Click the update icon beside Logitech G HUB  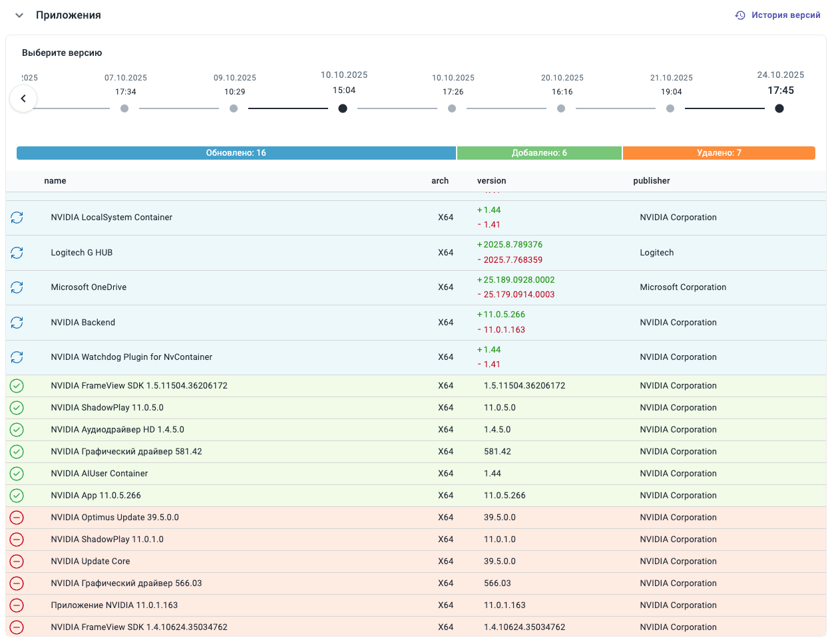click(x=17, y=253)
